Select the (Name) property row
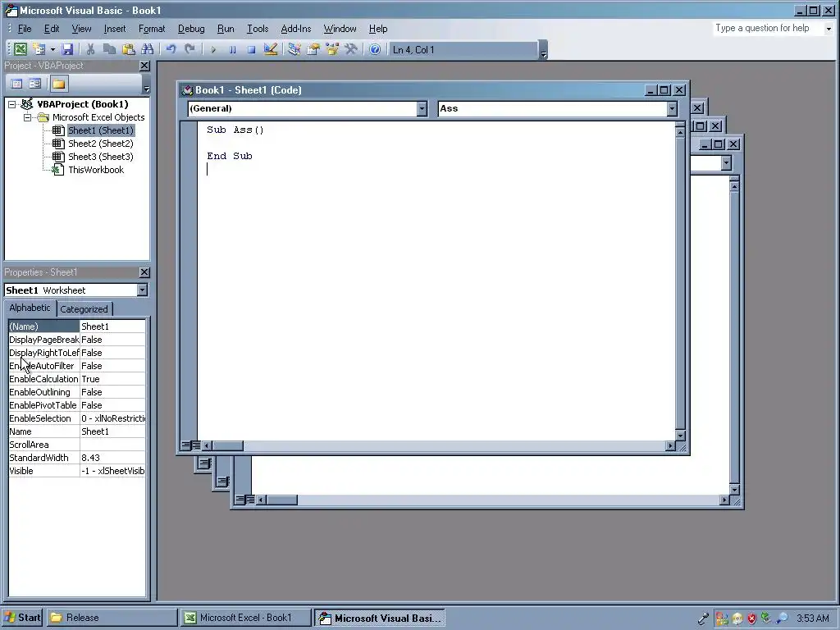 (76, 326)
